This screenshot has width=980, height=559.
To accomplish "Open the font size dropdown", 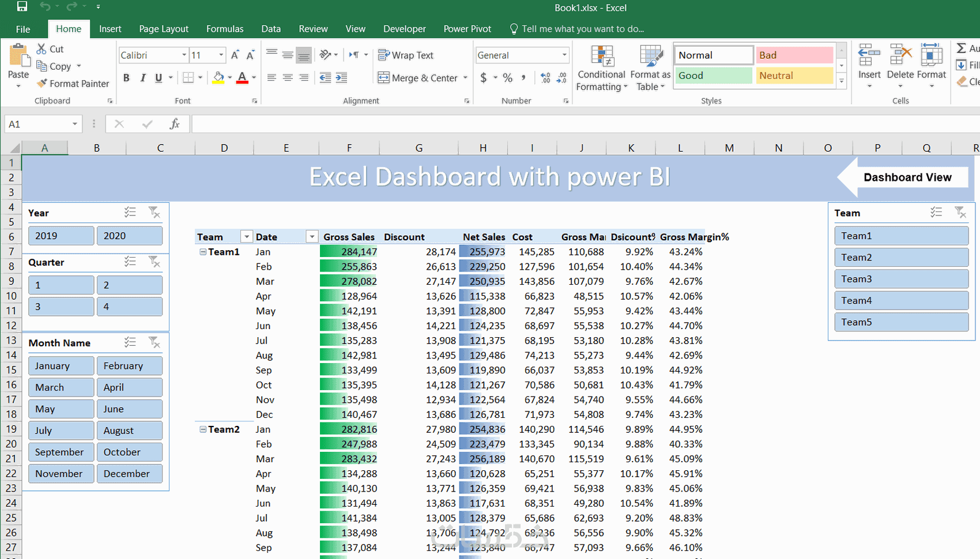I will (x=221, y=55).
